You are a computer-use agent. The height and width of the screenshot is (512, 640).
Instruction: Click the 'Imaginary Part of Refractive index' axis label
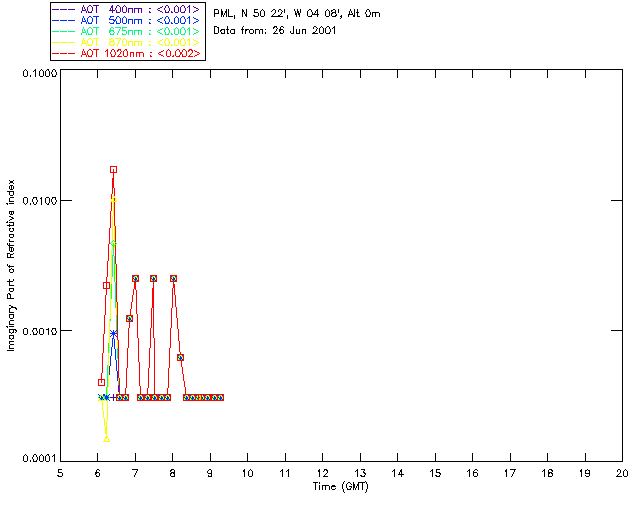pos(11,265)
